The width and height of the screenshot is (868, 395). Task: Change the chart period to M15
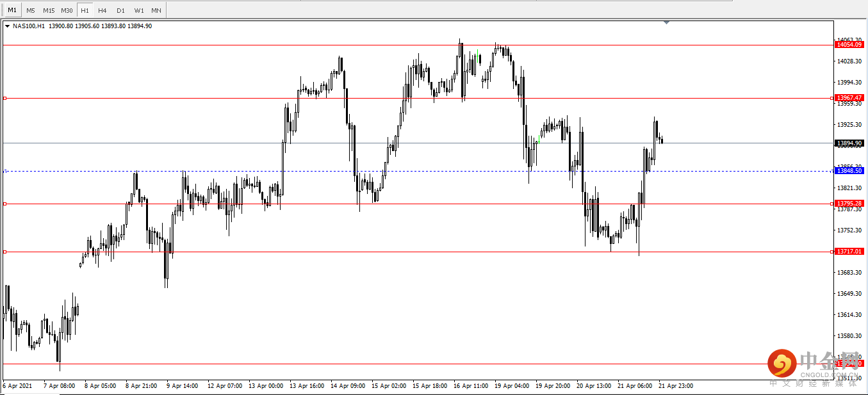pyautogui.click(x=49, y=10)
